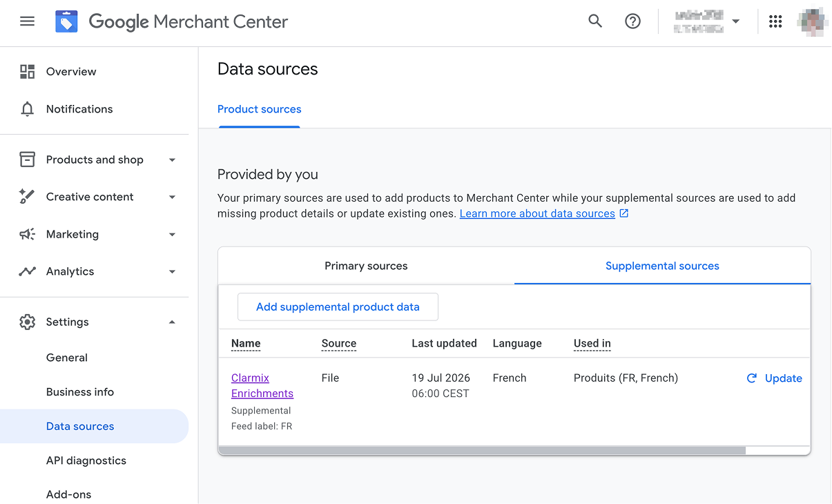The width and height of the screenshot is (832, 504).
Task: Expand the Analytics section arrow
Action: pyautogui.click(x=172, y=272)
